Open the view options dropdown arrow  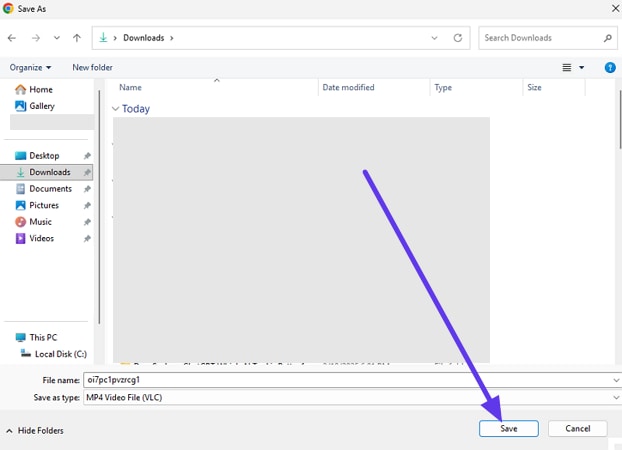pyautogui.click(x=582, y=68)
